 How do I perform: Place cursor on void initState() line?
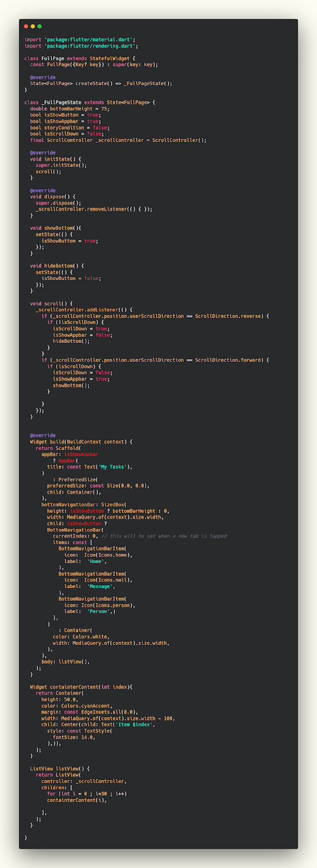click(x=55, y=159)
